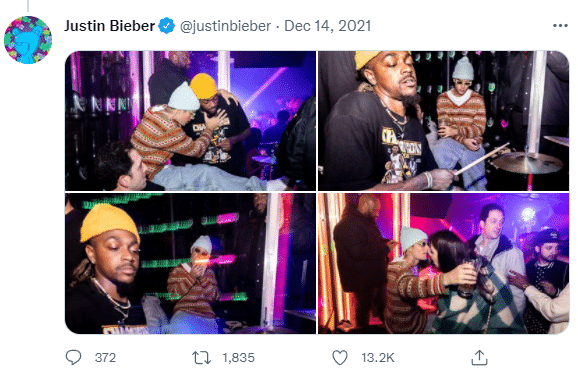Like the tweet with the heart icon
This screenshot has width=578, height=378.
(340, 358)
